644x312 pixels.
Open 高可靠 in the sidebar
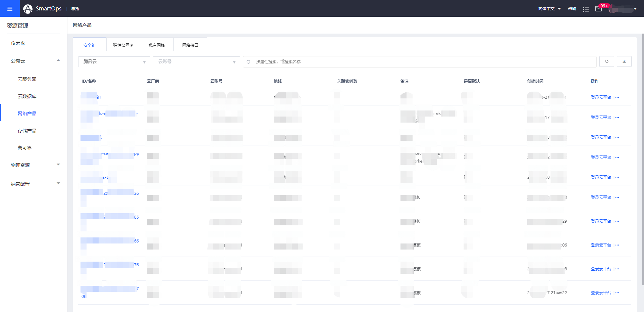pyautogui.click(x=25, y=148)
